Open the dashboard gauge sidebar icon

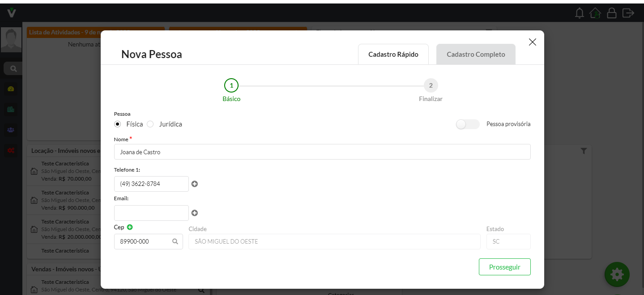11,89
